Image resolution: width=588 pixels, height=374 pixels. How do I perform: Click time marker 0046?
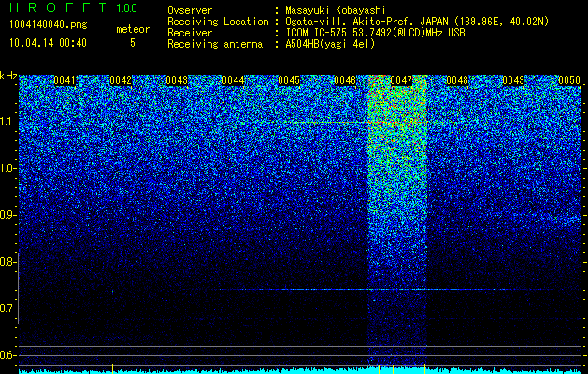point(345,80)
